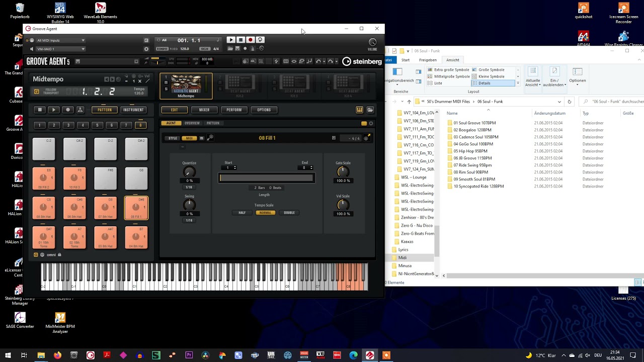644x362 pixels.
Task: Open the Edit page
Action: coord(174,110)
